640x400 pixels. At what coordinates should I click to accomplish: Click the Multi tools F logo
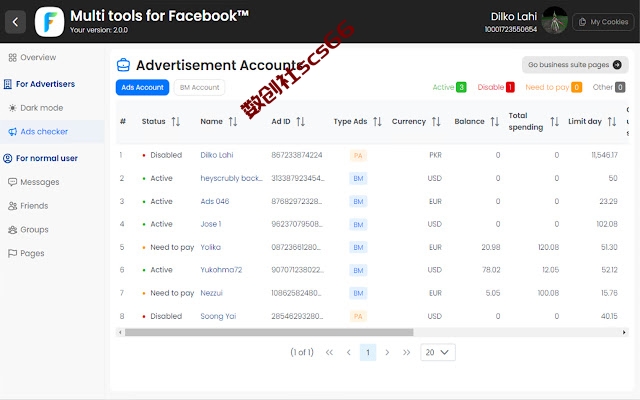(x=49, y=22)
